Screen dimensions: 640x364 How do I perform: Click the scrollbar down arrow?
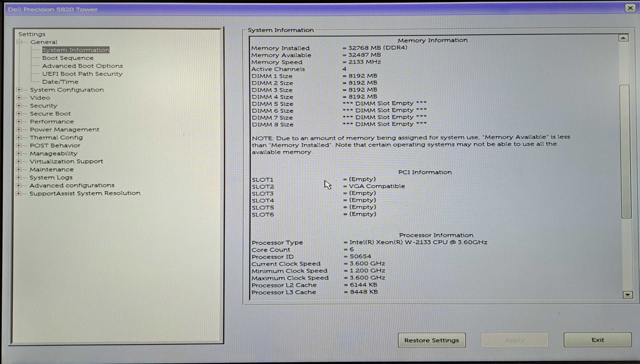(628, 295)
